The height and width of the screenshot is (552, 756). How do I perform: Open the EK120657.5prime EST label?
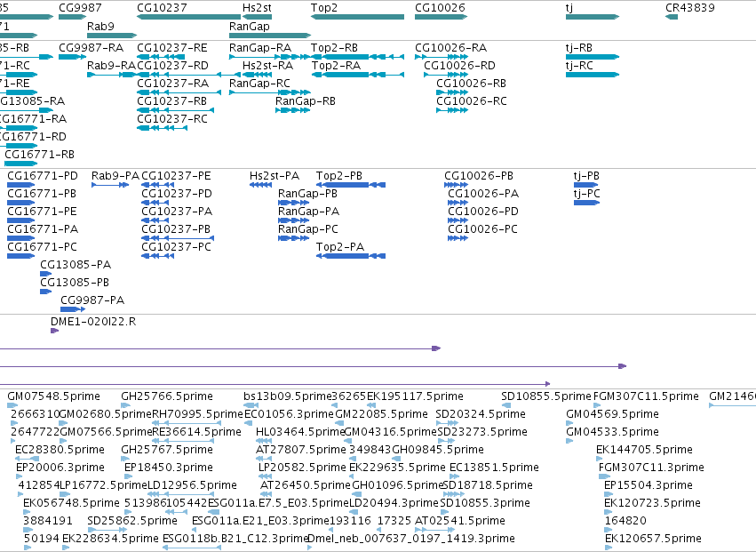(653, 539)
